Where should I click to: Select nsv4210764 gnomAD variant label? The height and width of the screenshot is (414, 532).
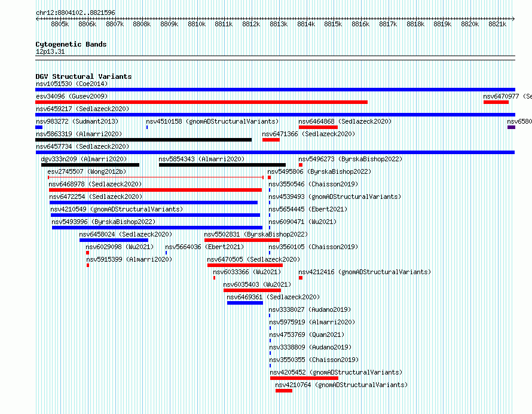tap(342, 385)
